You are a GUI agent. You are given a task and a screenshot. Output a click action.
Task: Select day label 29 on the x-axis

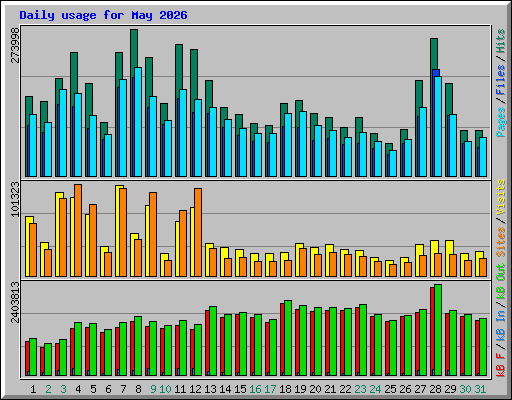click(x=450, y=389)
